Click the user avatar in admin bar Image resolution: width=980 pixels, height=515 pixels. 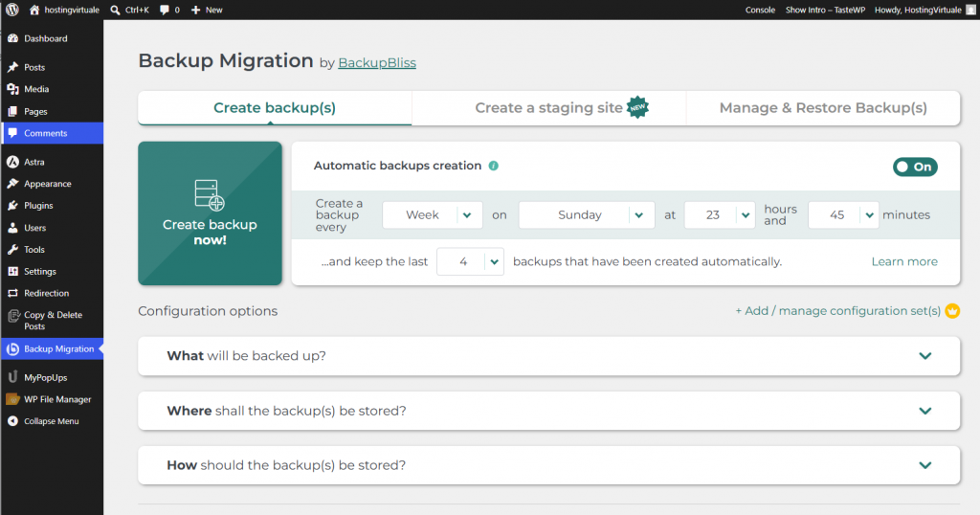tap(970, 10)
